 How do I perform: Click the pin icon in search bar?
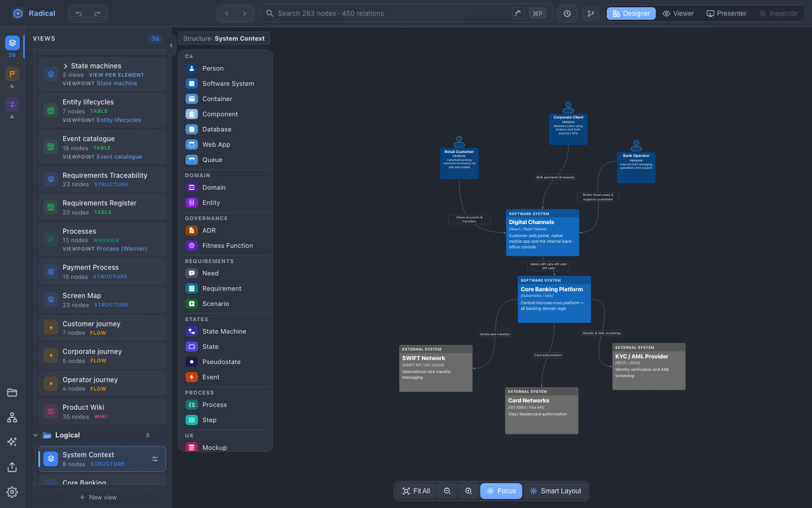pos(518,13)
